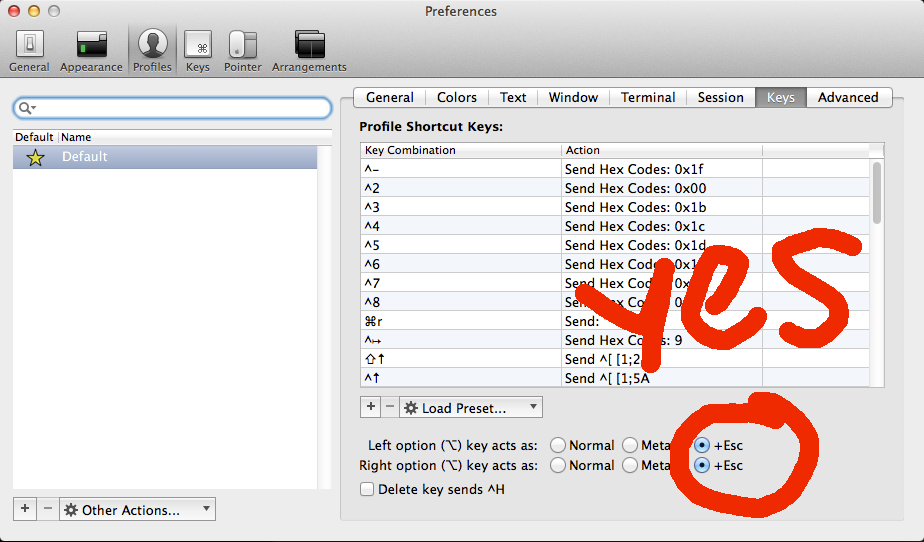Switch to the Advanced tab
924x542 pixels.
click(x=848, y=97)
